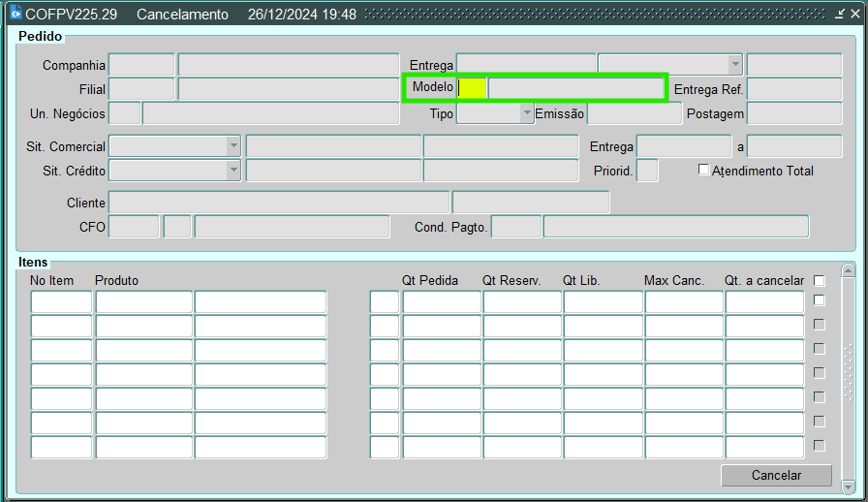This screenshot has width=868, height=502.
Task: Click the scrollbar down arrow in Itens
Action: coord(849,485)
